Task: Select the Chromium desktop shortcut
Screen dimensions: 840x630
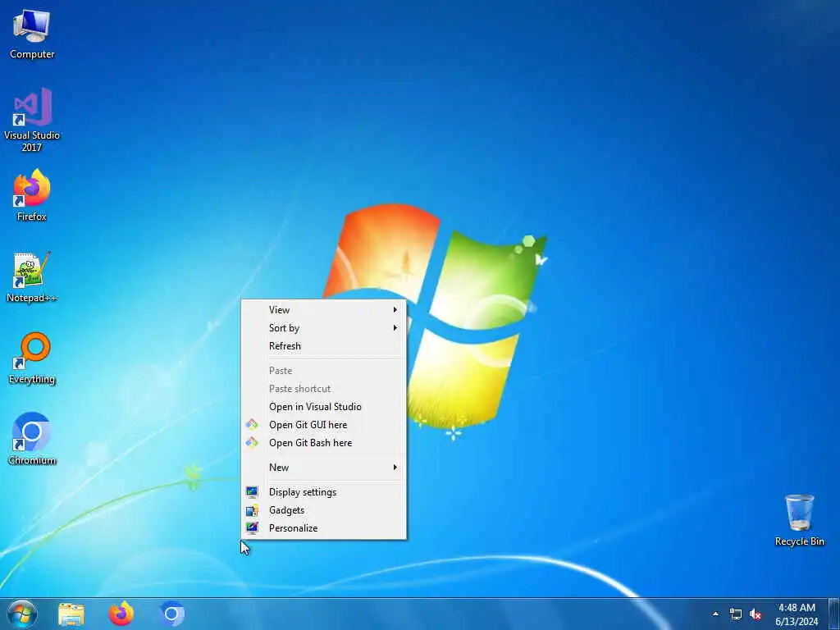Action: [32, 439]
